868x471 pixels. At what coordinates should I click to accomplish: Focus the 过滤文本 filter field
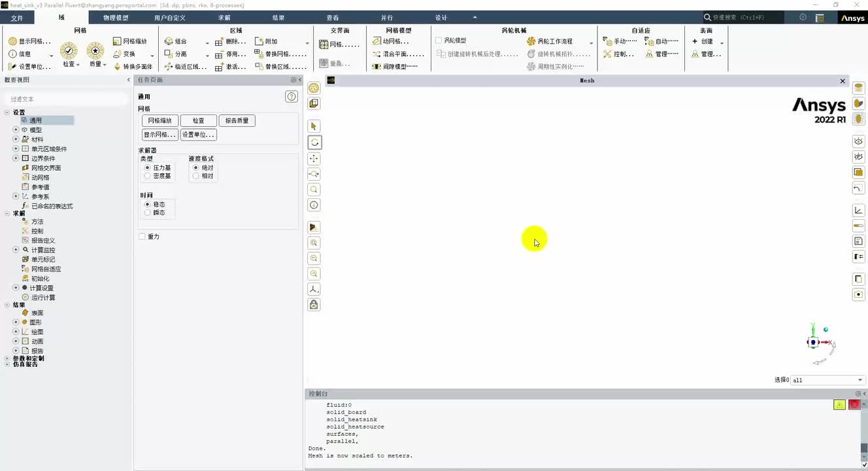tap(65, 99)
